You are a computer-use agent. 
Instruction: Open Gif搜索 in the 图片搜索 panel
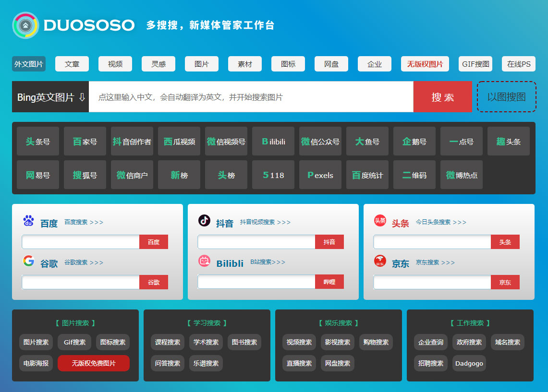pos(74,342)
